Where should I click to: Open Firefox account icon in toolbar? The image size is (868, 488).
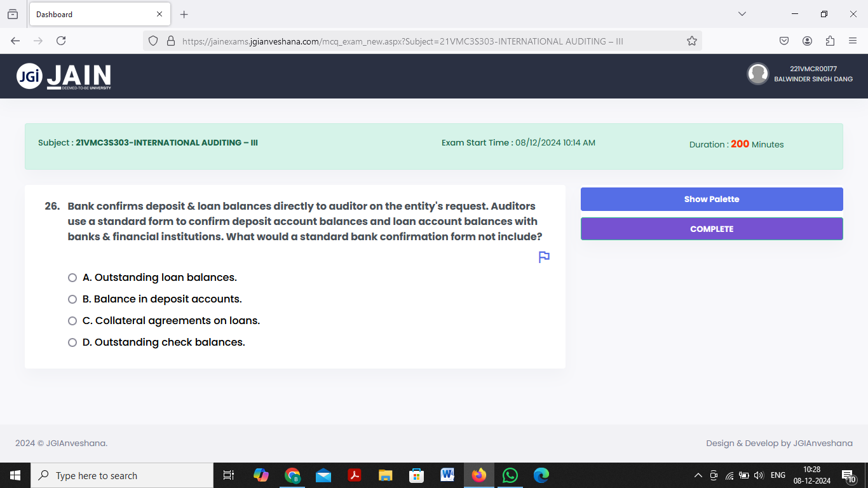point(807,40)
